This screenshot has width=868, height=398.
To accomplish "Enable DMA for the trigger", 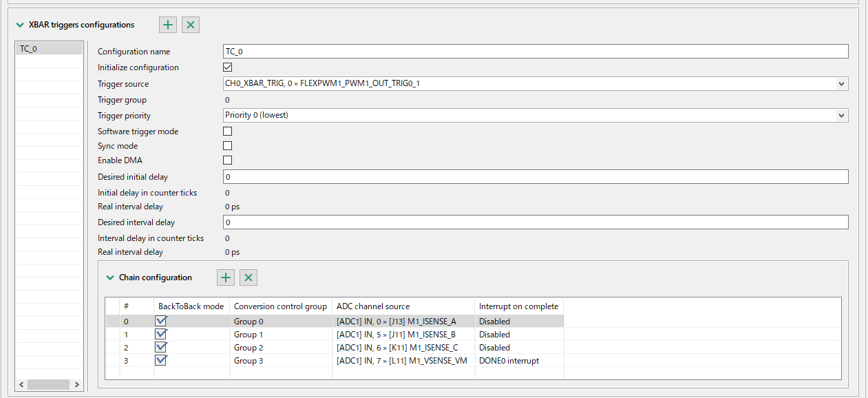I will click(227, 160).
